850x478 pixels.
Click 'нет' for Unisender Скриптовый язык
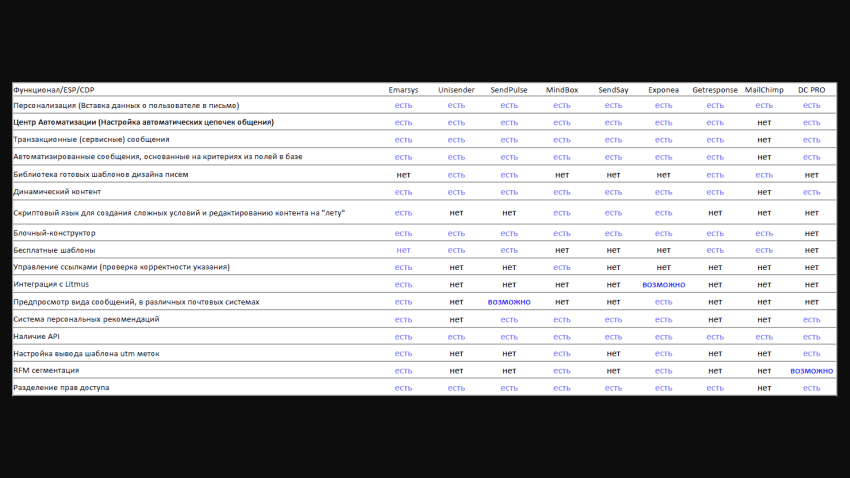click(x=456, y=213)
